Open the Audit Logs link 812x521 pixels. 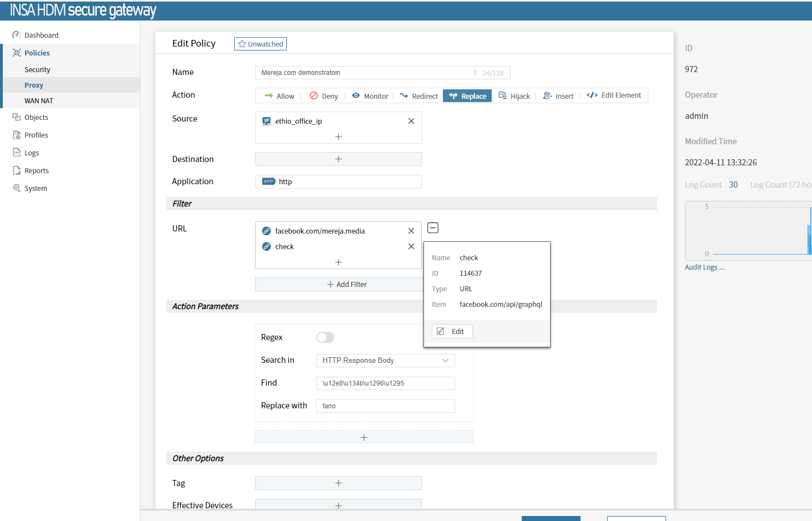click(x=704, y=267)
